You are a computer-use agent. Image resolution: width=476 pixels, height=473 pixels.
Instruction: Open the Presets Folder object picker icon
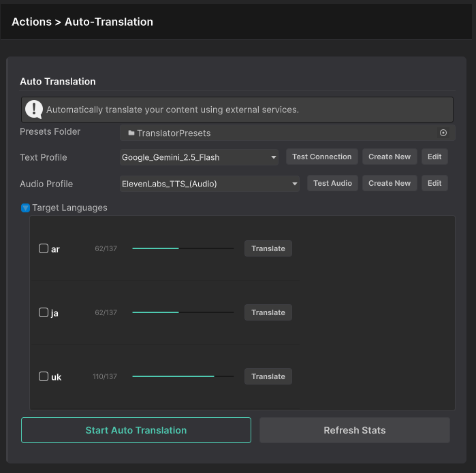(443, 133)
